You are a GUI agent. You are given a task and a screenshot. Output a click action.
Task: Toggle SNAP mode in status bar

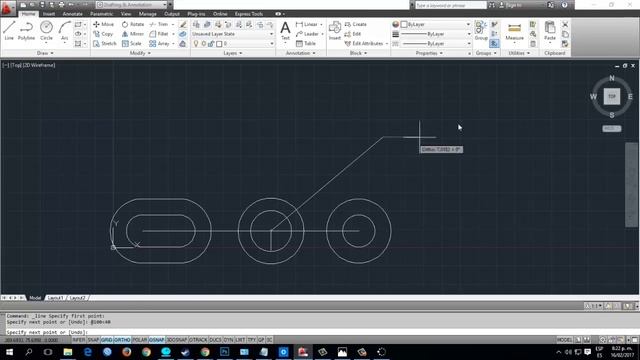pyautogui.click(x=93, y=340)
